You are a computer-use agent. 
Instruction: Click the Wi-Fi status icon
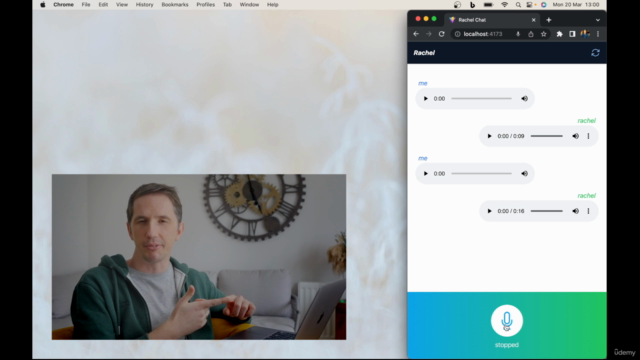504,4
